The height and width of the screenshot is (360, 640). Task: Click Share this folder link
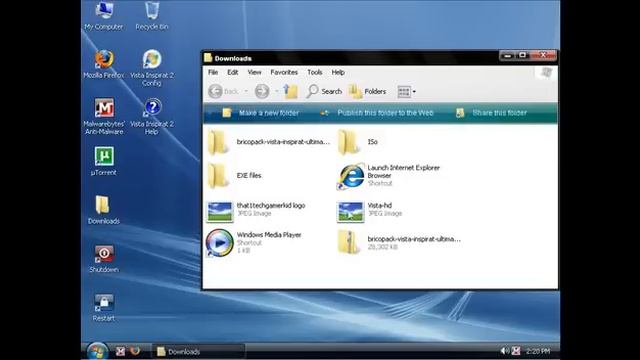[x=491, y=113]
